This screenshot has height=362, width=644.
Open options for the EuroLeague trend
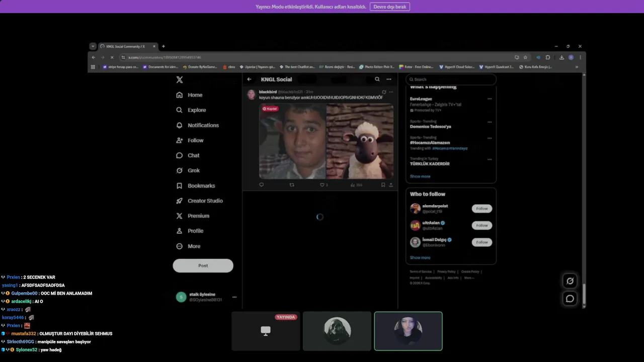[490, 99]
